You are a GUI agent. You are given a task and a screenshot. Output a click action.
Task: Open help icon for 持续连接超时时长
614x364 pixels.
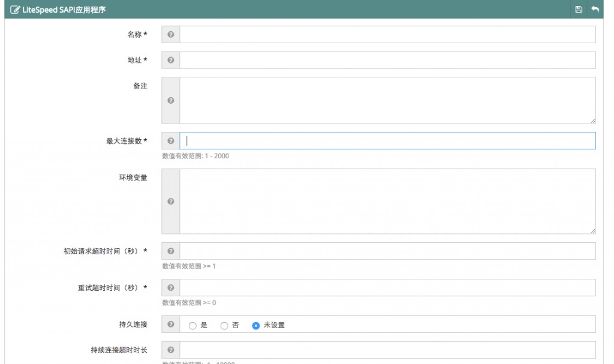[171, 350]
